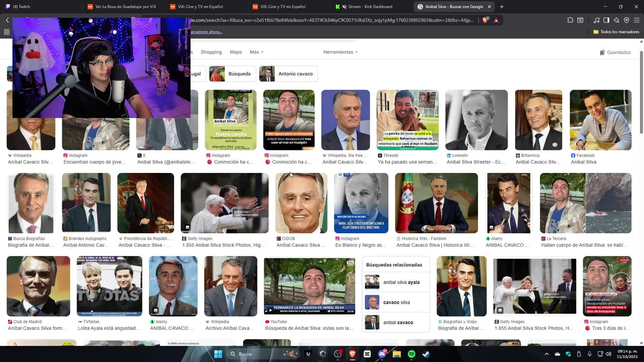The height and width of the screenshot is (362, 644).
Task: Open the Brave VPN shield icon
Action: click(626, 20)
